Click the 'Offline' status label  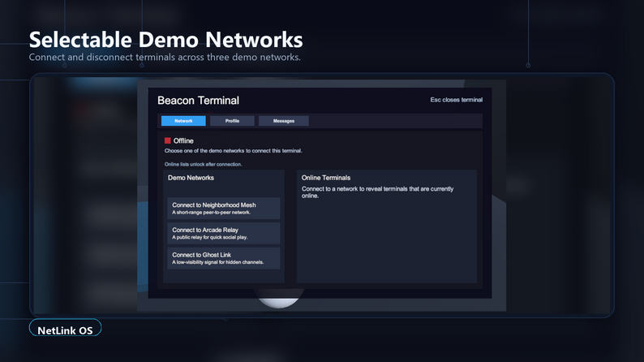(x=183, y=140)
